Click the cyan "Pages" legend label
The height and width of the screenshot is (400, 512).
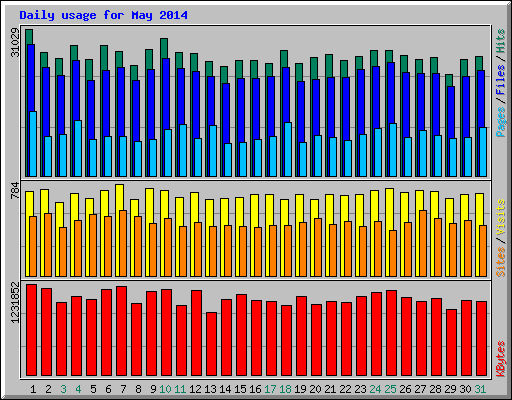501,122
